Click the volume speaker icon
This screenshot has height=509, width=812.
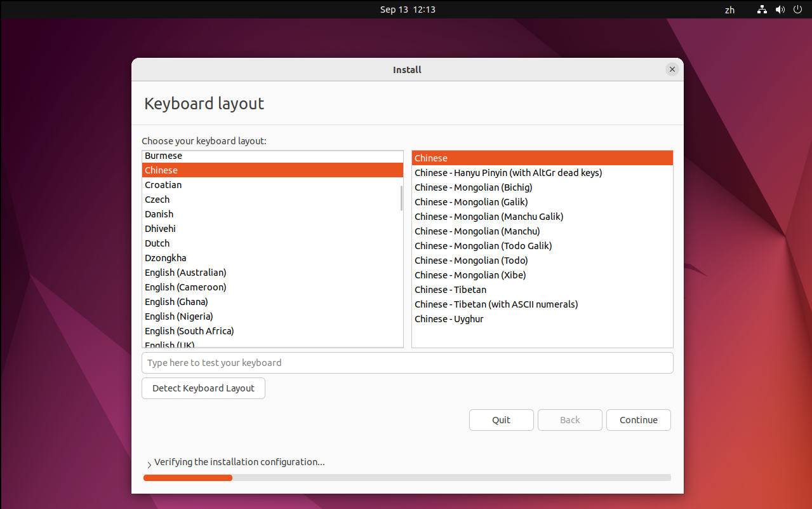point(780,10)
